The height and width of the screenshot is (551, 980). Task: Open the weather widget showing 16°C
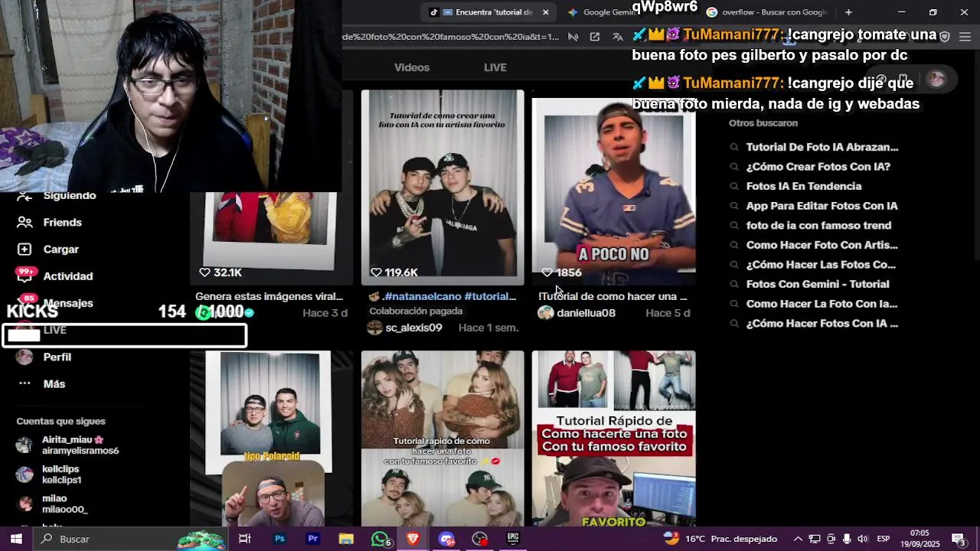[x=721, y=539]
